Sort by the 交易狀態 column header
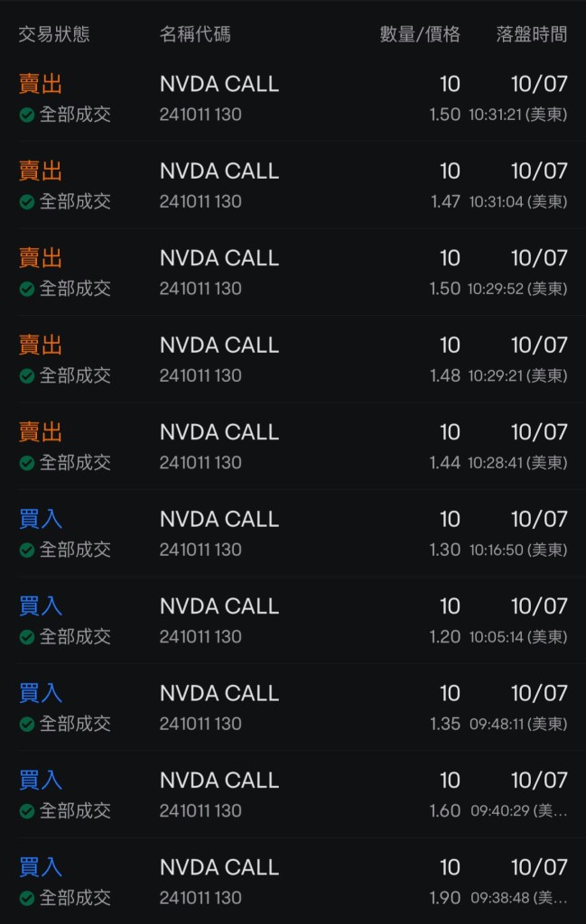The height and width of the screenshot is (924, 586). [54, 35]
